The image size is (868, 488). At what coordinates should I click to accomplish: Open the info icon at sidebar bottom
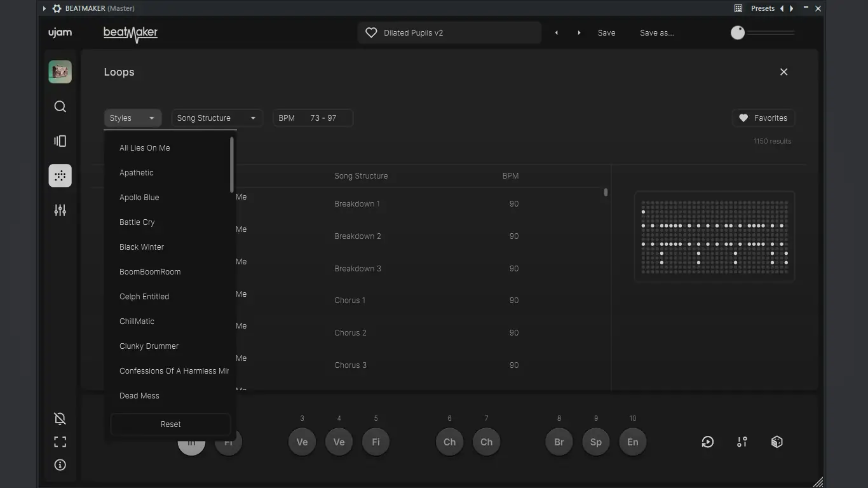[60, 465]
